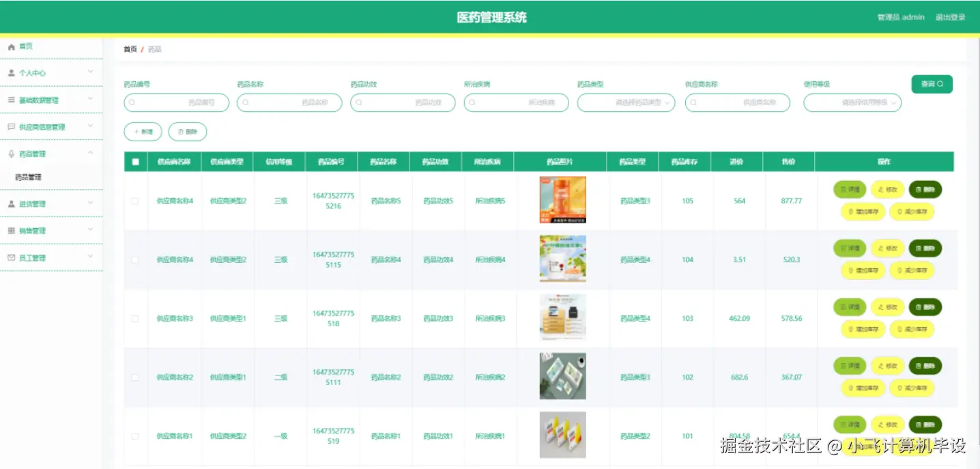
Task: Click the 药品编号 search input
Action: tap(176, 102)
